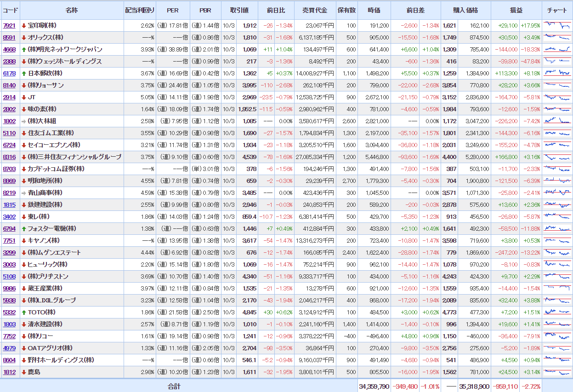
Task: Open the mini chart for TOTO(株)
Action: pos(557,312)
